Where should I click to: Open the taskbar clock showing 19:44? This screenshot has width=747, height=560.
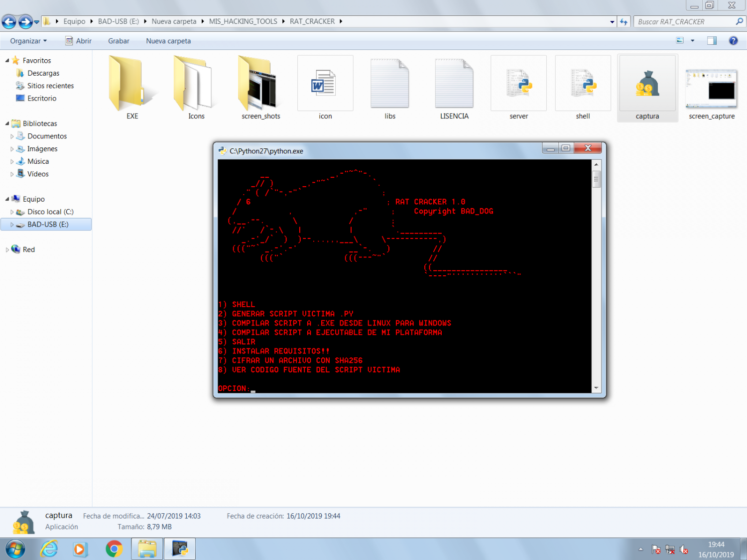click(716, 550)
